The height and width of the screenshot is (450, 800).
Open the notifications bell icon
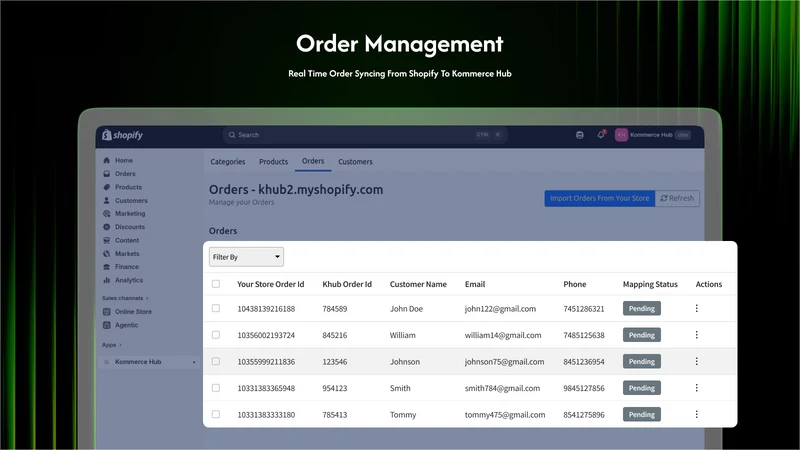click(601, 135)
